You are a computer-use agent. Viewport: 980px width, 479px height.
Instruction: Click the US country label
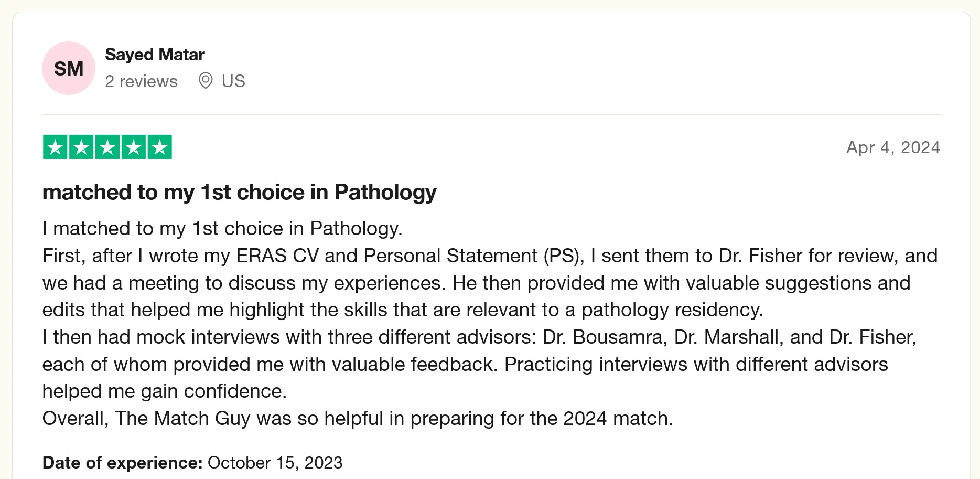(233, 81)
